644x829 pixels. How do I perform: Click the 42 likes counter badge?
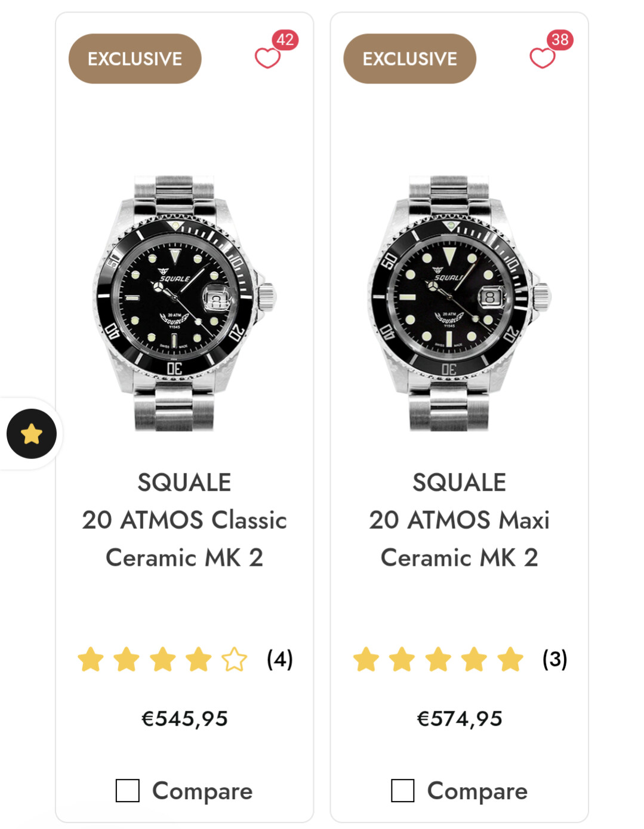(x=285, y=40)
